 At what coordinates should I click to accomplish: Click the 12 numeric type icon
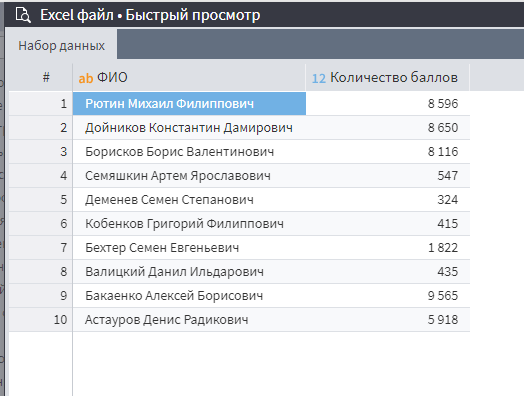point(318,79)
